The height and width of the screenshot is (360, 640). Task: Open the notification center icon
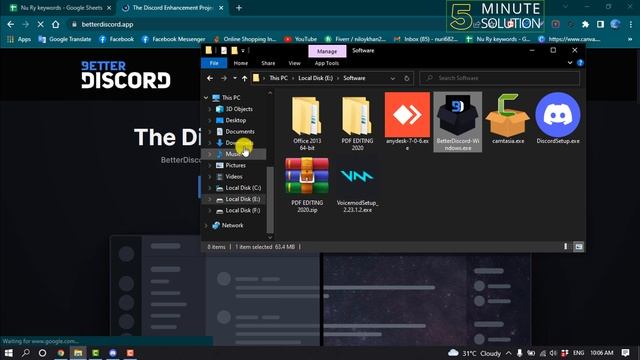(x=625, y=353)
